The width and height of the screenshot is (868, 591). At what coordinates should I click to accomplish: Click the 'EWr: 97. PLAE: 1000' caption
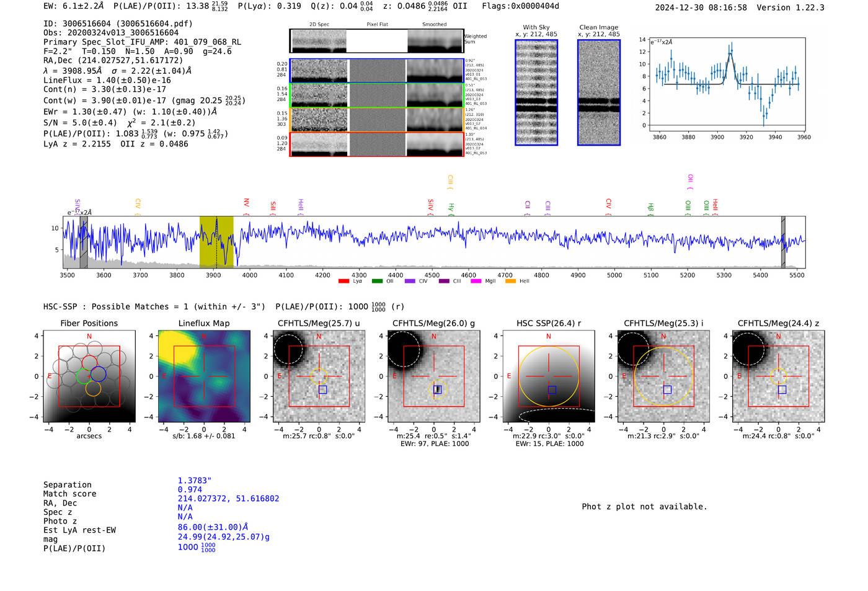point(434,443)
